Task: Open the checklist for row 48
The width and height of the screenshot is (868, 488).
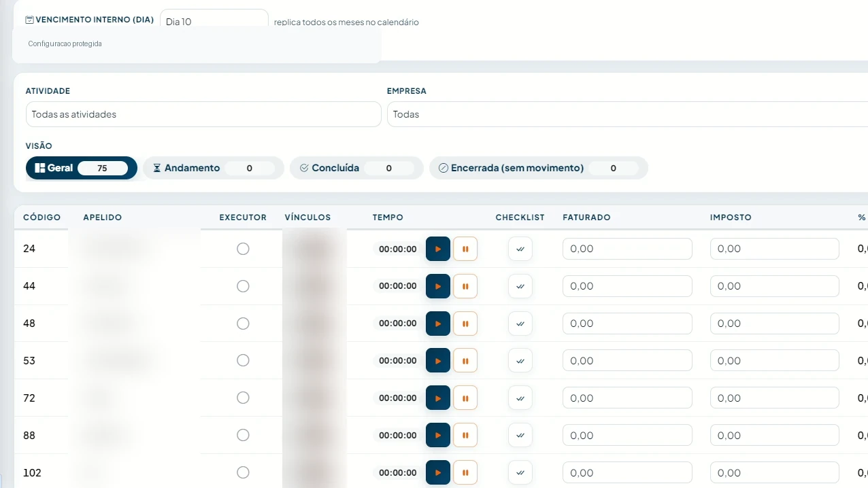Action: click(520, 324)
